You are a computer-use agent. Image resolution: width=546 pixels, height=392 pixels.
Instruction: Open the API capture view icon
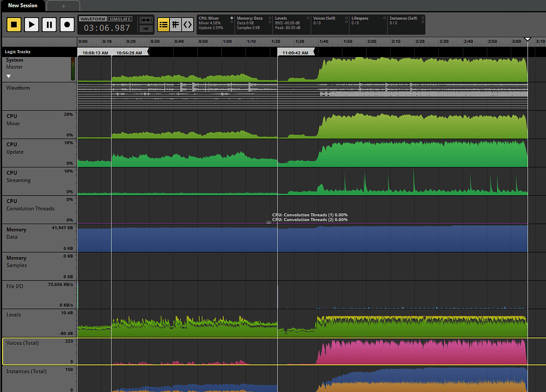187,24
